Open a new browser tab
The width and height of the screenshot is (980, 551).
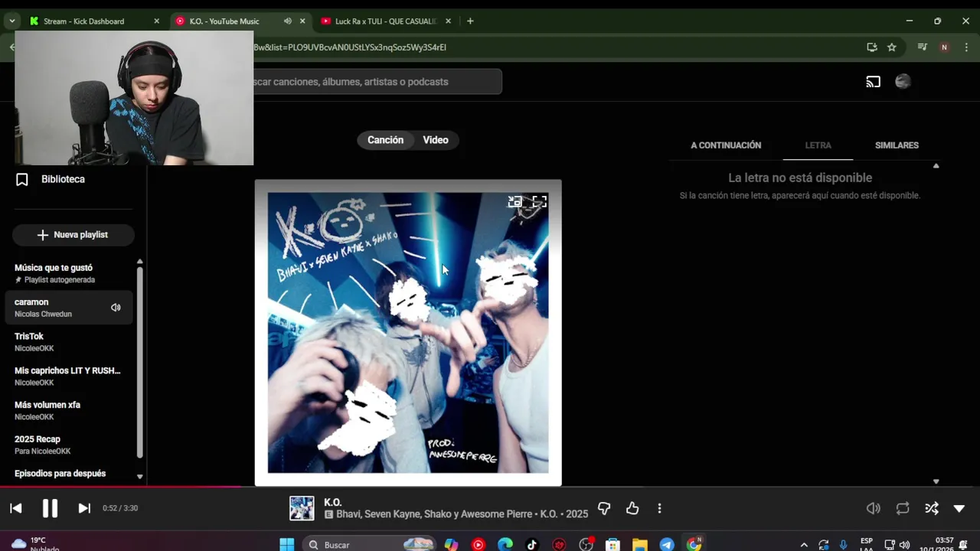470,21
